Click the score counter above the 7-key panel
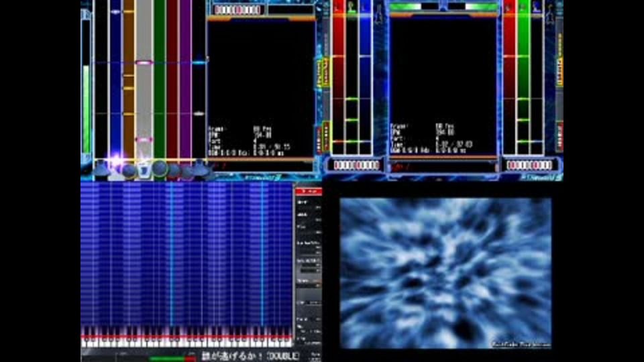This screenshot has width=644, height=362. pos(237,10)
